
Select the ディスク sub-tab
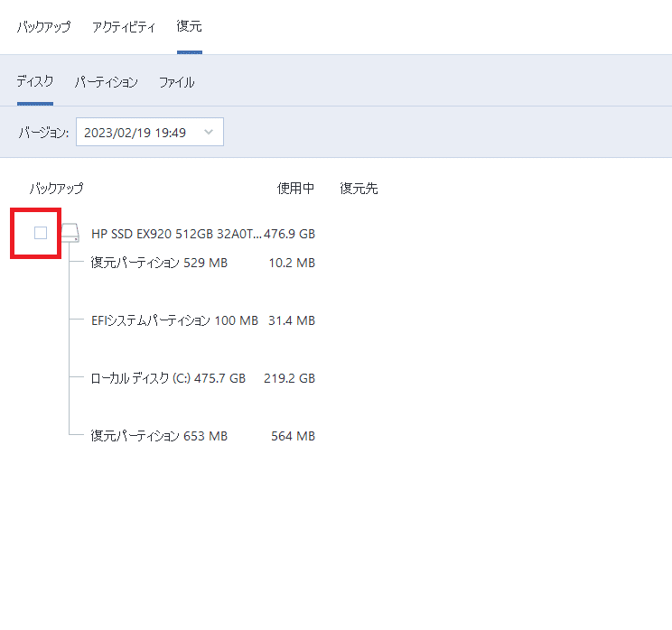point(35,81)
